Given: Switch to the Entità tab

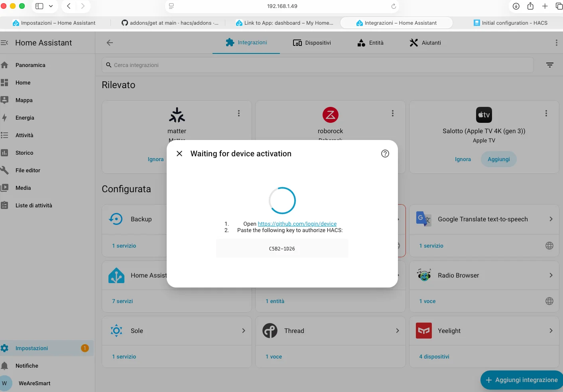Looking at the screenshot, I should coord(370,43).
